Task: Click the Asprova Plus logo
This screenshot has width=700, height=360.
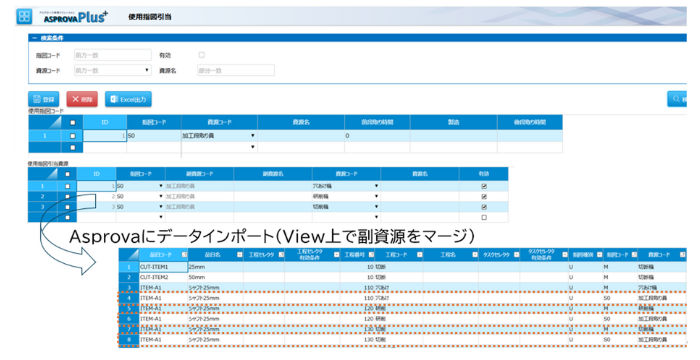Action: pos(75,17)
